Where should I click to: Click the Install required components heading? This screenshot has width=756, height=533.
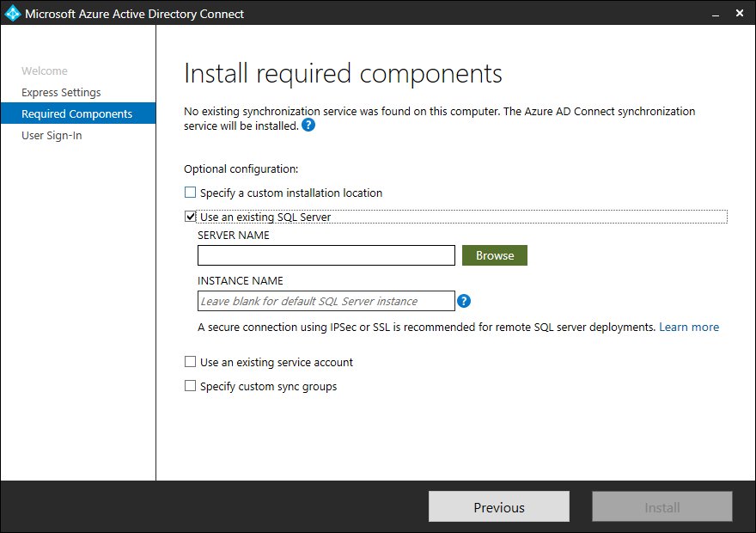pyautogui.click(x=343, y=74)
